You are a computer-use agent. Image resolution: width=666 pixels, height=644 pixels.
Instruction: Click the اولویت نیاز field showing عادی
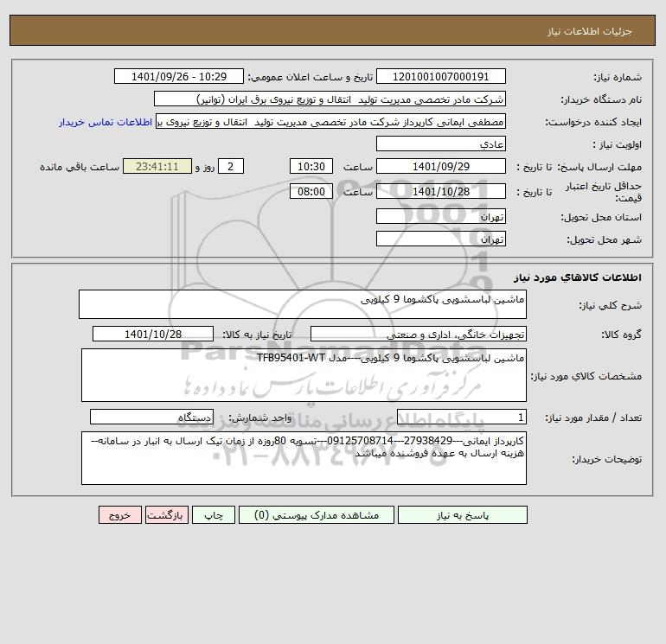pos(441,143)
